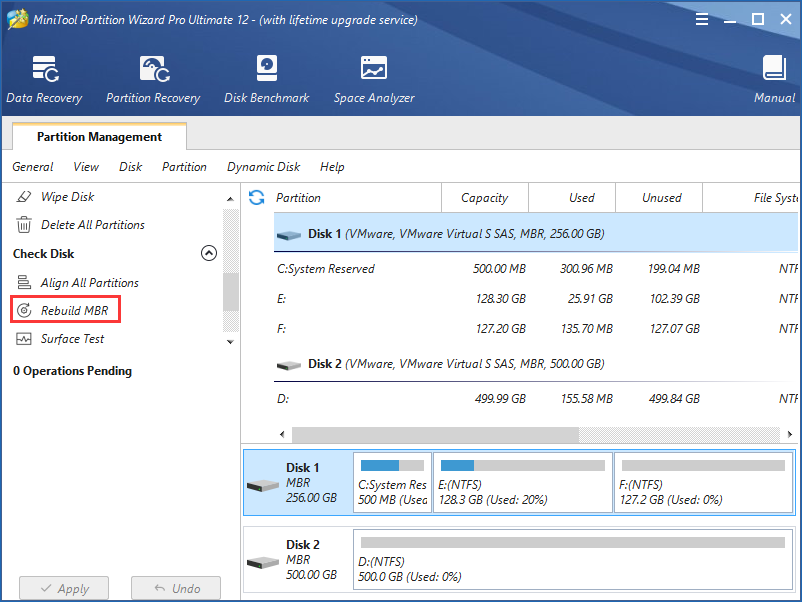Screen dimensions: 802x602
Task: Click the Check Disk section heading
Action: coord(43,254)
